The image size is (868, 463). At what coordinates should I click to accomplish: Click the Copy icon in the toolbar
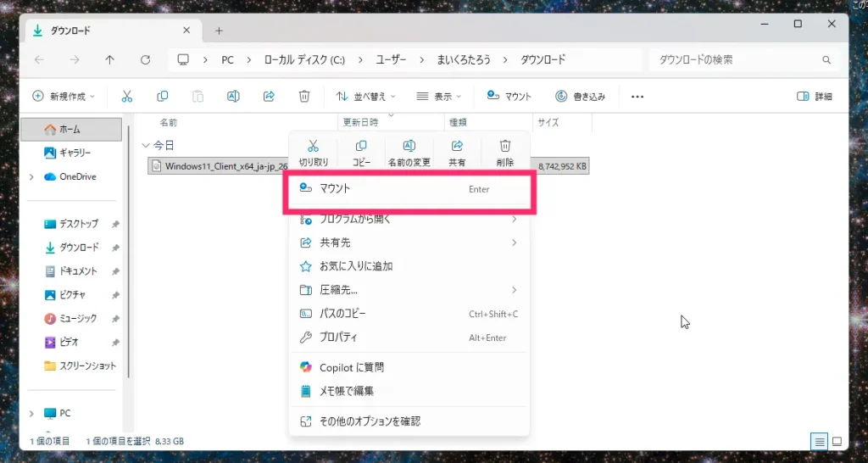pos(162,97)
